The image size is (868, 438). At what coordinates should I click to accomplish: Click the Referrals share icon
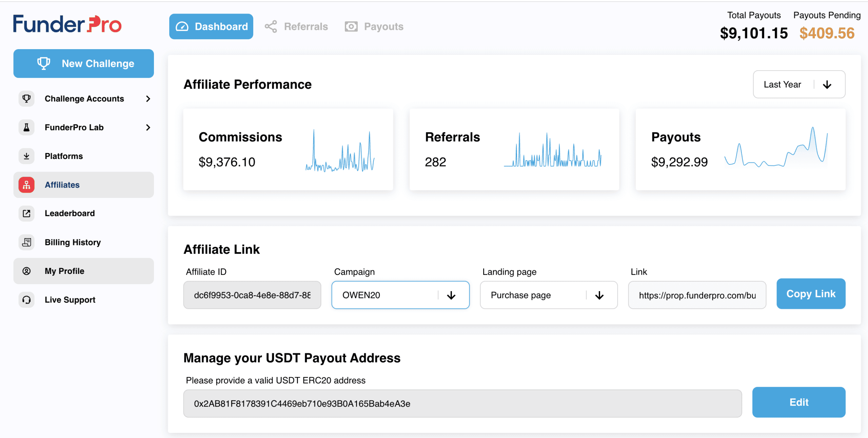point(271,26)
